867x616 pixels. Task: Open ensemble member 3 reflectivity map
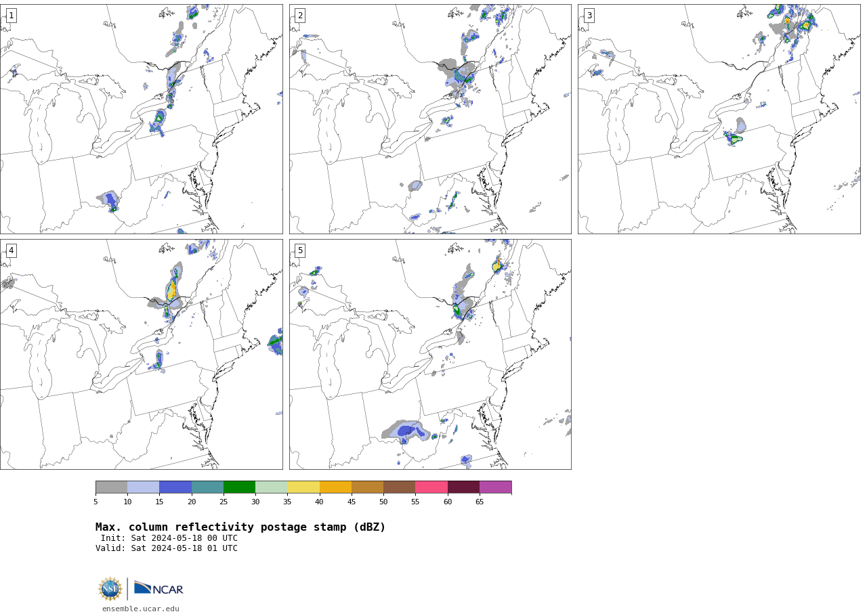pos(719,119)
